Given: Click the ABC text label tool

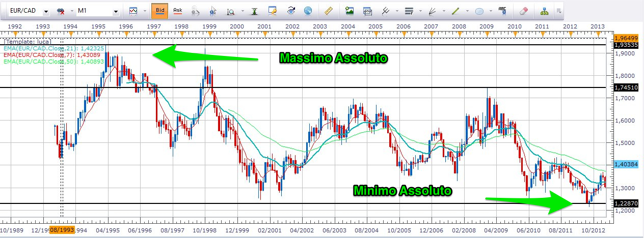Looking at the screenshot, I should tap(502, 10).
